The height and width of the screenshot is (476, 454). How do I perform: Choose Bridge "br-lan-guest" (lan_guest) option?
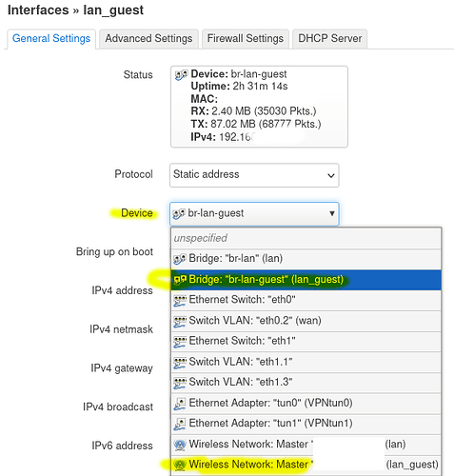pyautogui.click(x=306, y=280)
